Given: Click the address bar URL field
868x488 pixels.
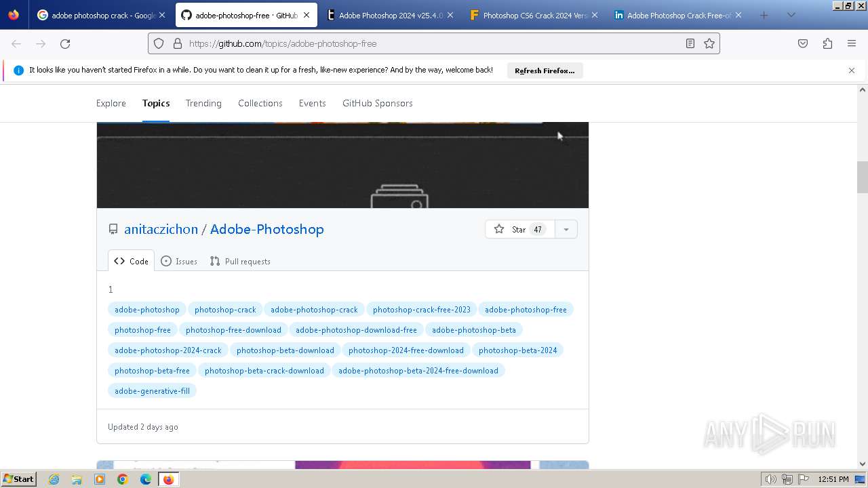Looking at the screenshot, I should [x=434, y=43].
